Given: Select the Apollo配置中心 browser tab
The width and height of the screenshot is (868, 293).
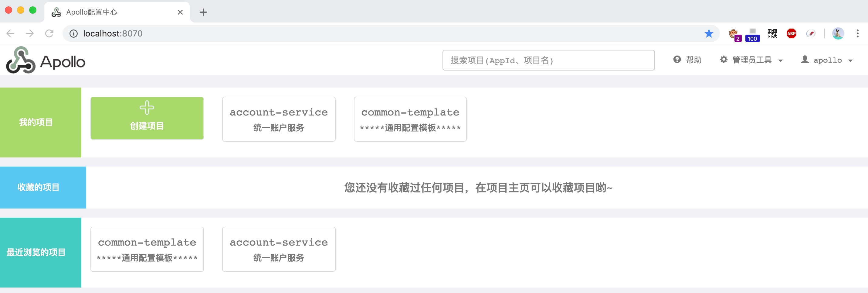Looking at the screenshot, I should (x=117, y=12).
